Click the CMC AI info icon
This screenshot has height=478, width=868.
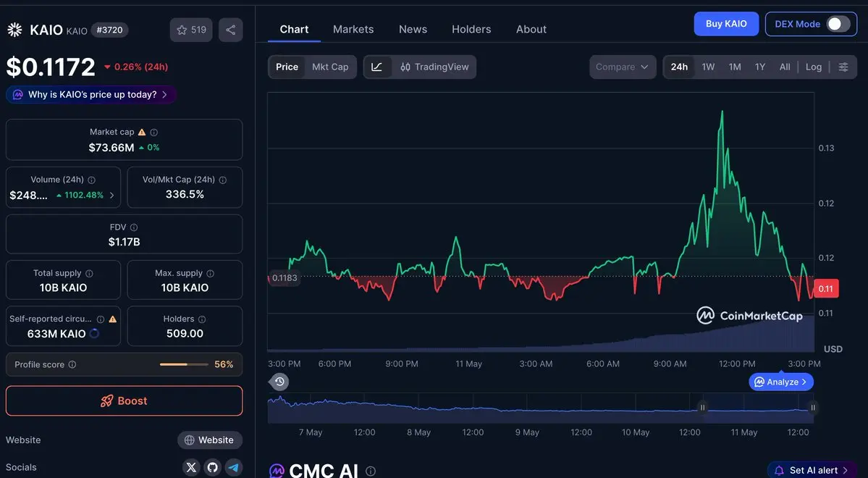(x=371, y=471)
